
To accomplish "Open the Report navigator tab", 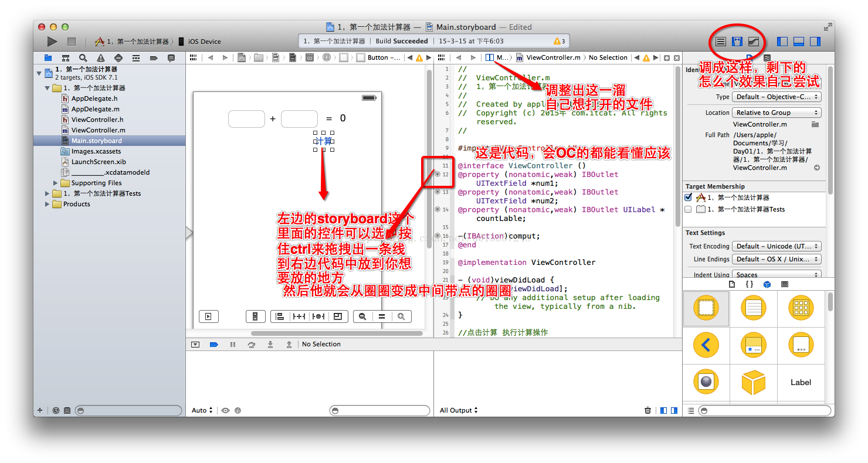I will click(171, 58).
